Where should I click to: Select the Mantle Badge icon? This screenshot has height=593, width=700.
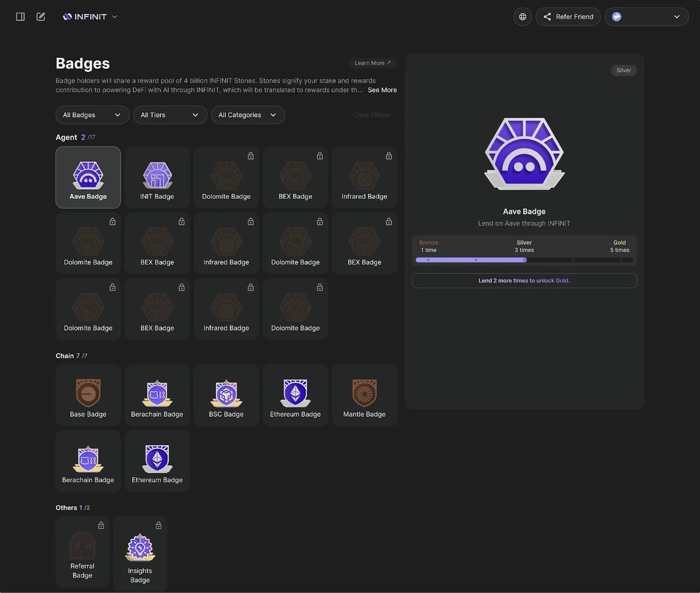click(365, 393)
